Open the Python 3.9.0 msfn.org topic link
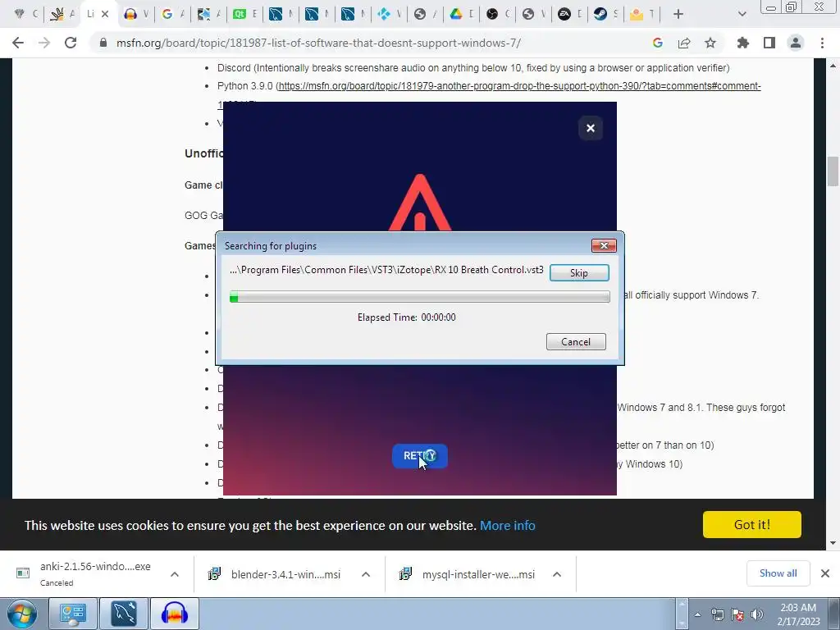840x630 pixels. click(519, 85)
